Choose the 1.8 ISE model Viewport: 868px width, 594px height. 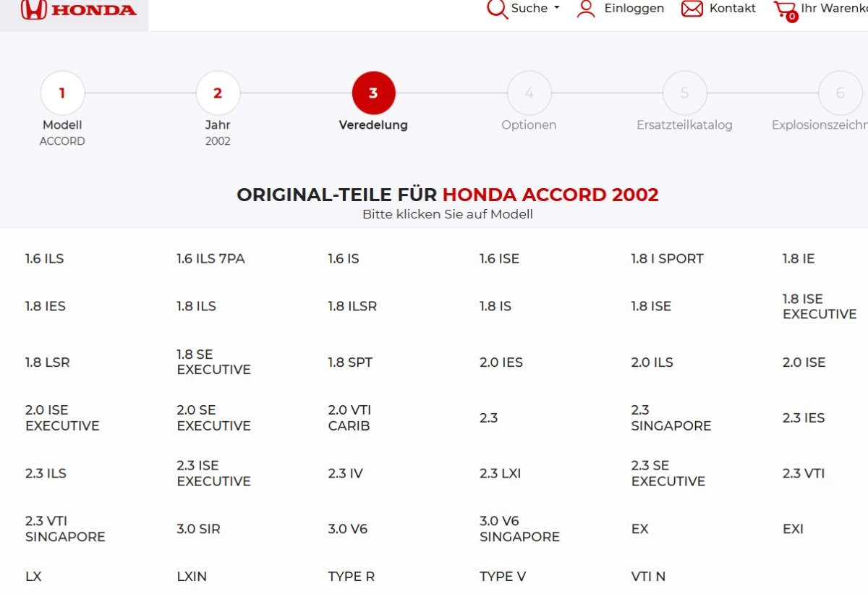[651, 306]
